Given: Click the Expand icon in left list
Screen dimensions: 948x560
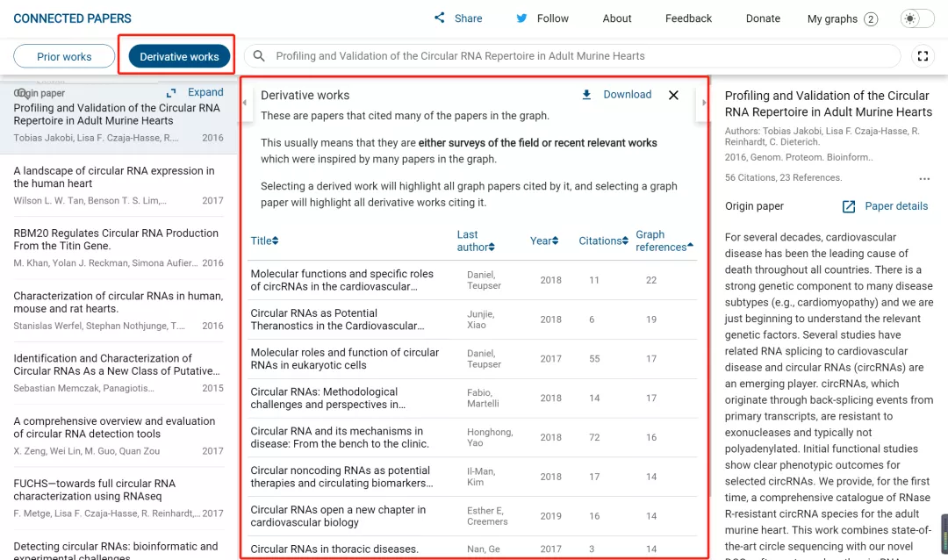Looking at the screenshot, I should [171, 92].
